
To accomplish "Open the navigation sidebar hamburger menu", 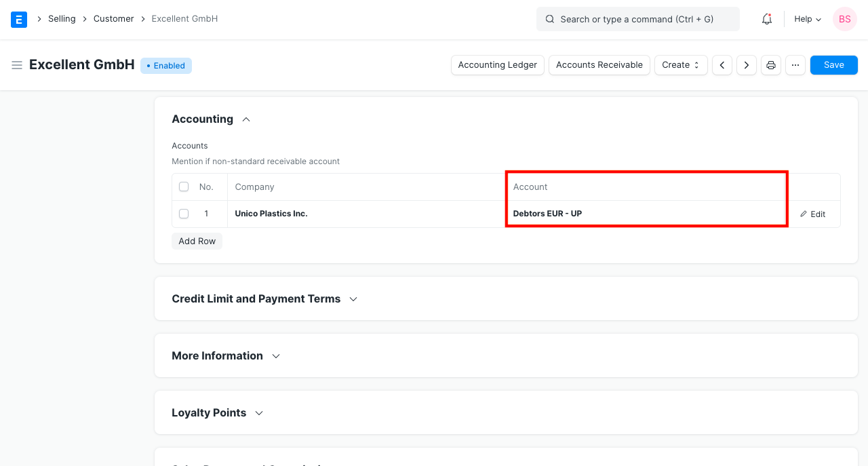I will (17, 64).
